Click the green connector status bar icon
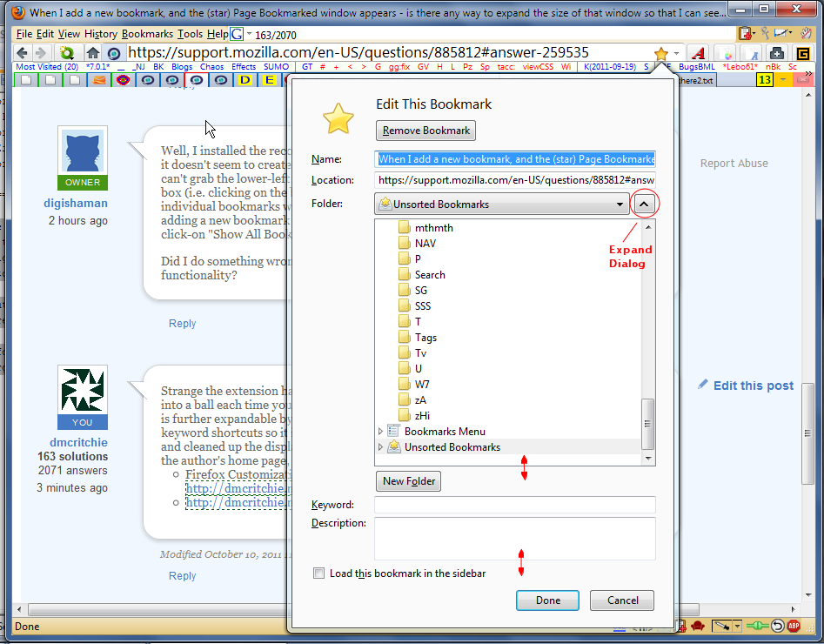824x644 pixels. [x=757, y=626]
